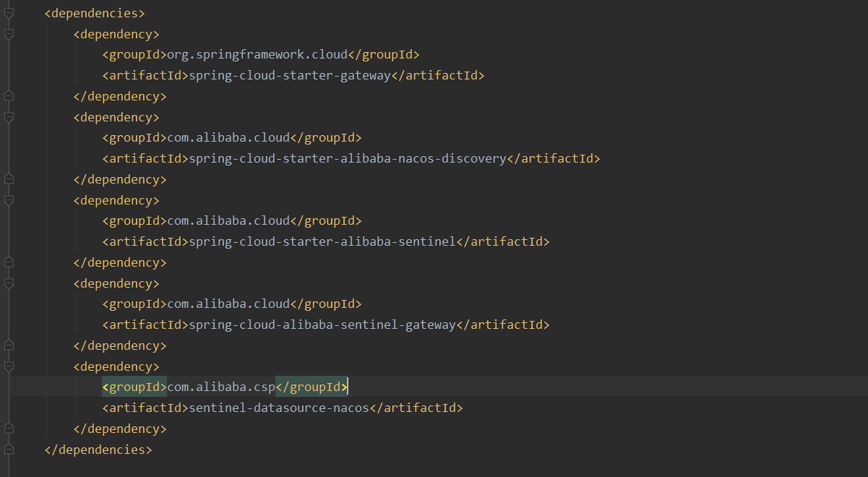The image size is (868, 477).
Task: Click closing </groupId> tag after org.springframework.cloud
Action: point(384,55)
